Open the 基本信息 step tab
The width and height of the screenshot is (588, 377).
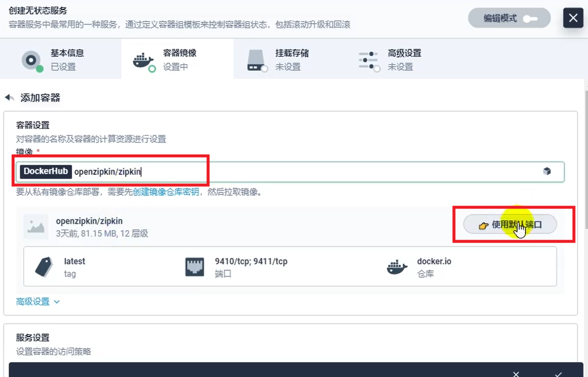click(x=60, y=59)
